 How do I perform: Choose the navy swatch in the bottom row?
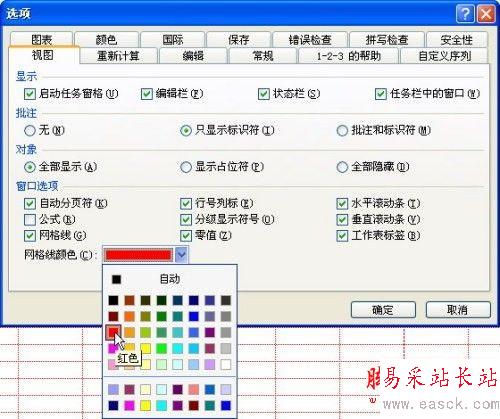point(113,406)
